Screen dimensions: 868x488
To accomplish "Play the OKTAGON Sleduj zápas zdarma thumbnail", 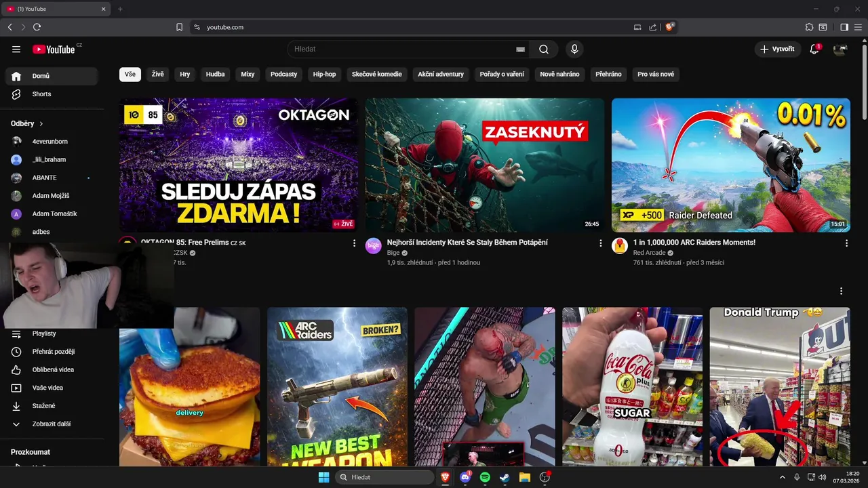I will [239, 165].
